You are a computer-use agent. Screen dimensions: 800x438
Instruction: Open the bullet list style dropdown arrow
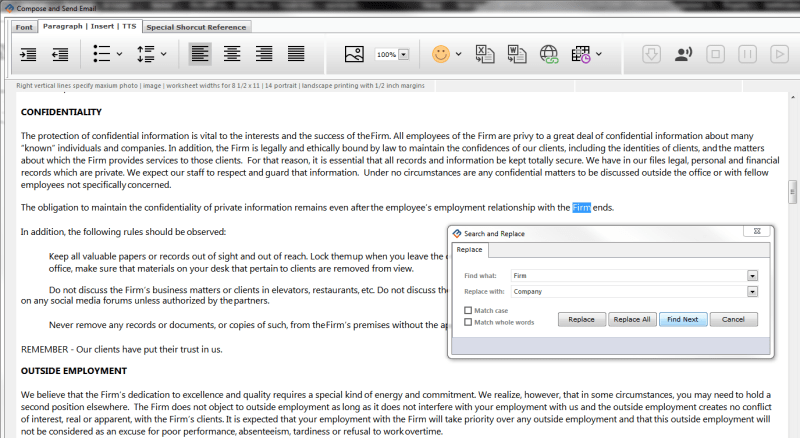click(119, 54)
